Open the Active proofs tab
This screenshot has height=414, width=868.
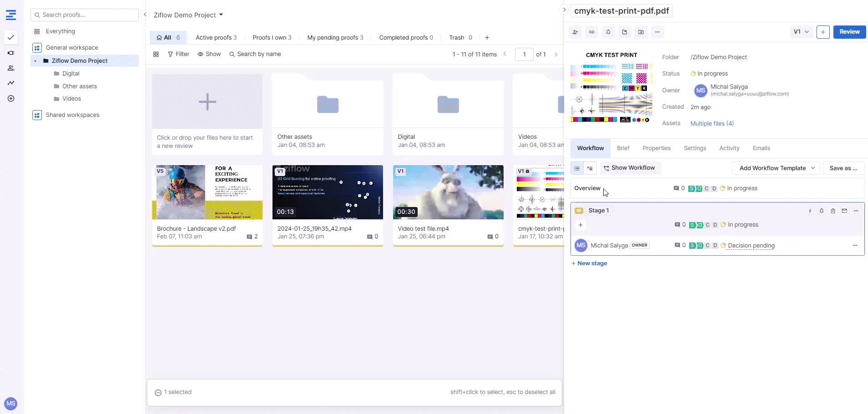click(x=216, y=38)
